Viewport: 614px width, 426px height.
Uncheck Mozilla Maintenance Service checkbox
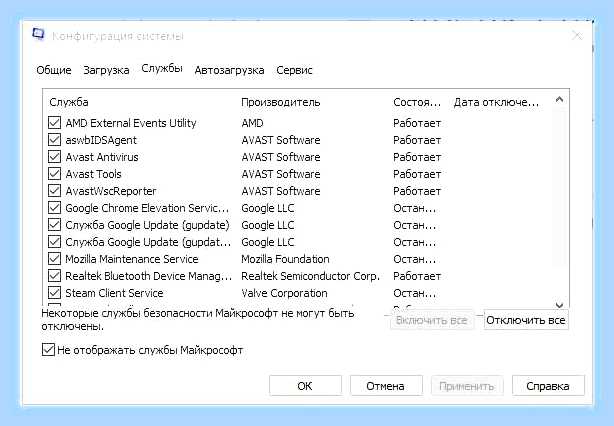(54, 259)
